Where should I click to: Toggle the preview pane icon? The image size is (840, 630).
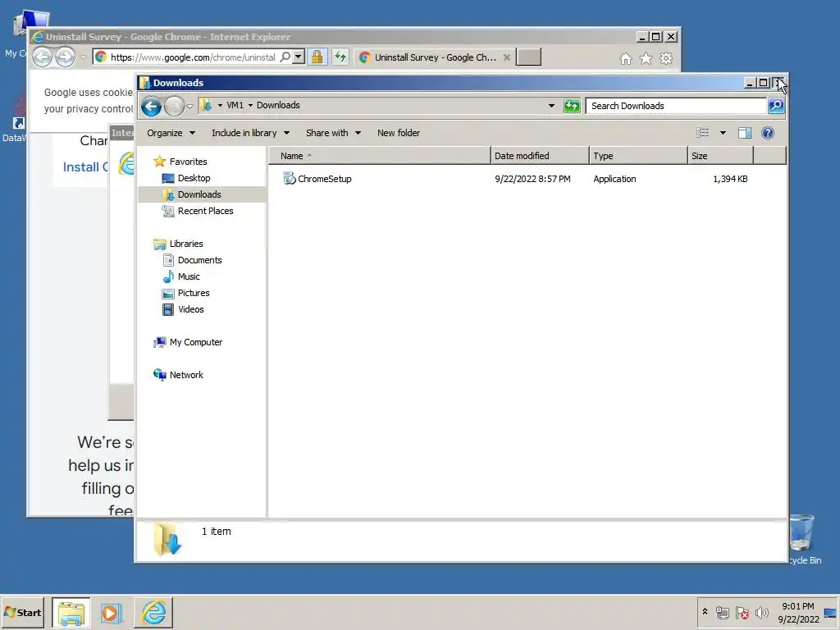tap(745, 133)
